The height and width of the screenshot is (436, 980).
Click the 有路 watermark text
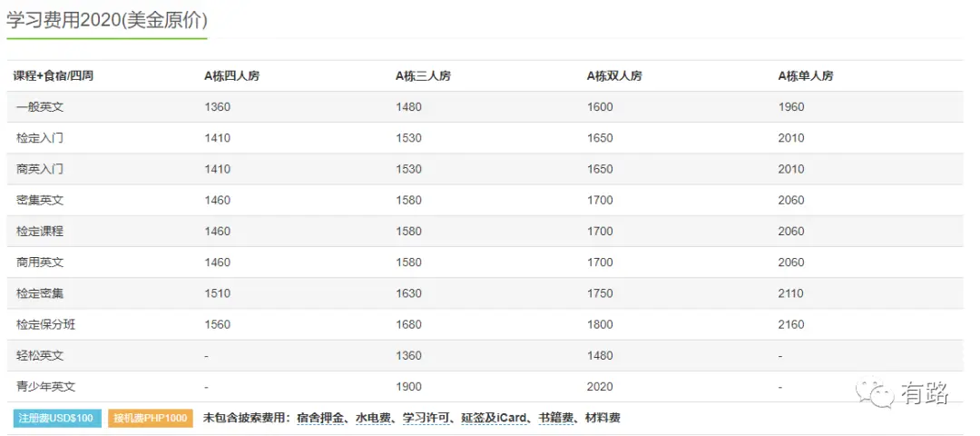[x=926, y=392]
